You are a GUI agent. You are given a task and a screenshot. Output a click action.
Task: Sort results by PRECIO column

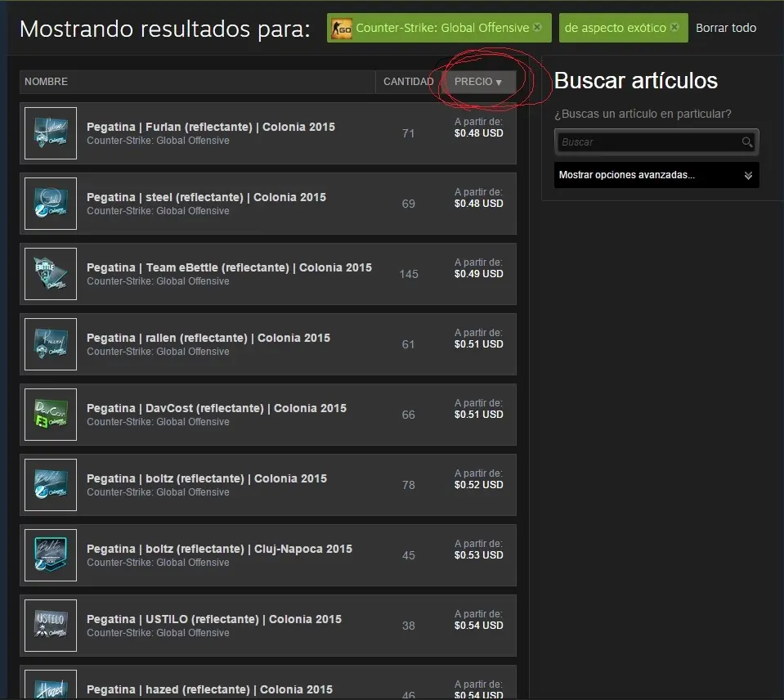478,82
